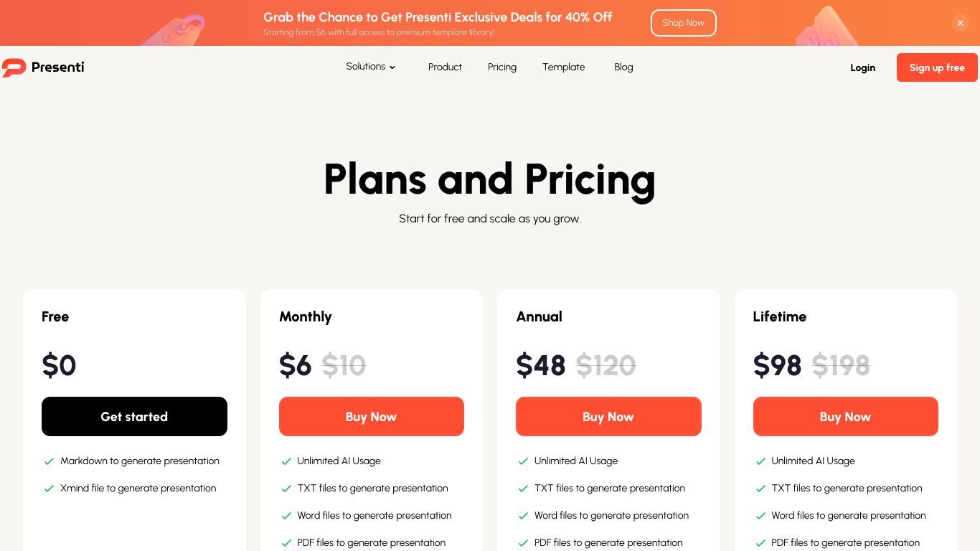Visit the Blog nav link

click(x=623, y=67)
